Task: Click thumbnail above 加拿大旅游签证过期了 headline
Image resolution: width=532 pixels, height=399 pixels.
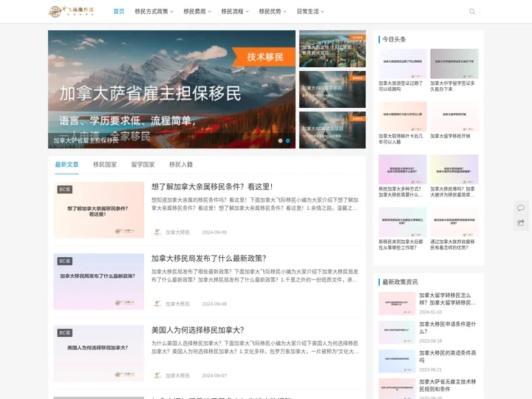Action: [x=403, y=64]
